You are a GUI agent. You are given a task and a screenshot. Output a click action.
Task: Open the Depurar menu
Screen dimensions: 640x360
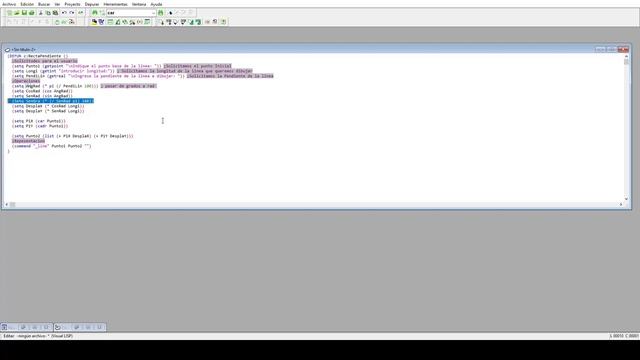(92, 4)
